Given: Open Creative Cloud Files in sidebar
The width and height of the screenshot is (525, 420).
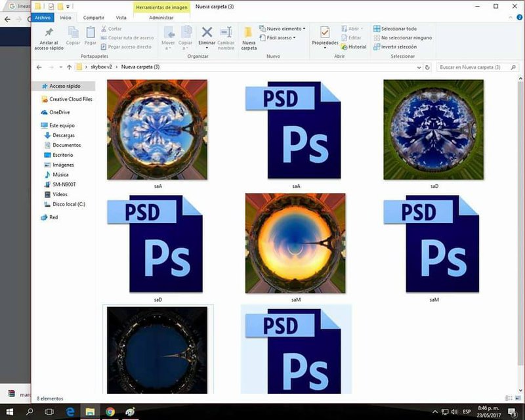Looking at the screenshot, I should coord(67,99).
